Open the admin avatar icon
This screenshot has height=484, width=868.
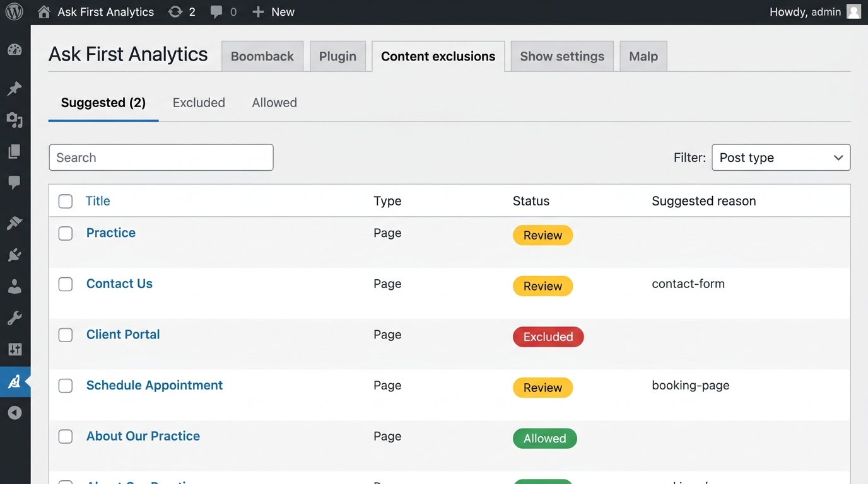853,12
